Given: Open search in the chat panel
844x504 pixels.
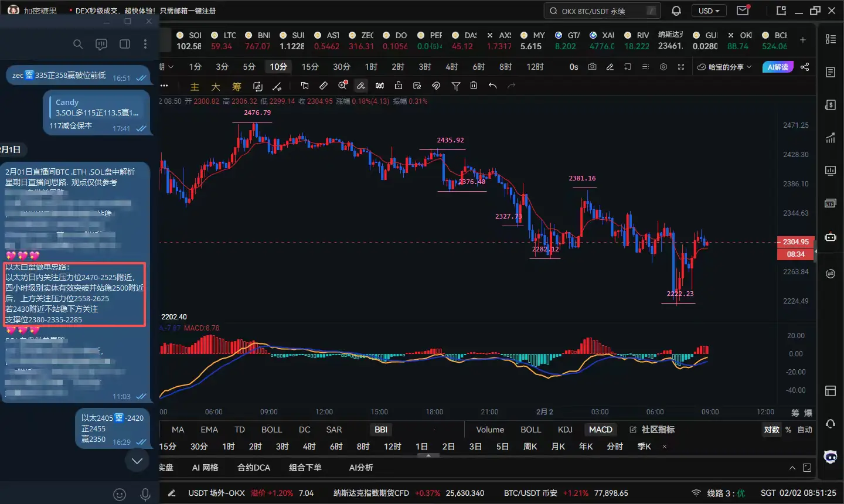Looking at the screenshot, I should pyautogui.click(x=78, y=44).
